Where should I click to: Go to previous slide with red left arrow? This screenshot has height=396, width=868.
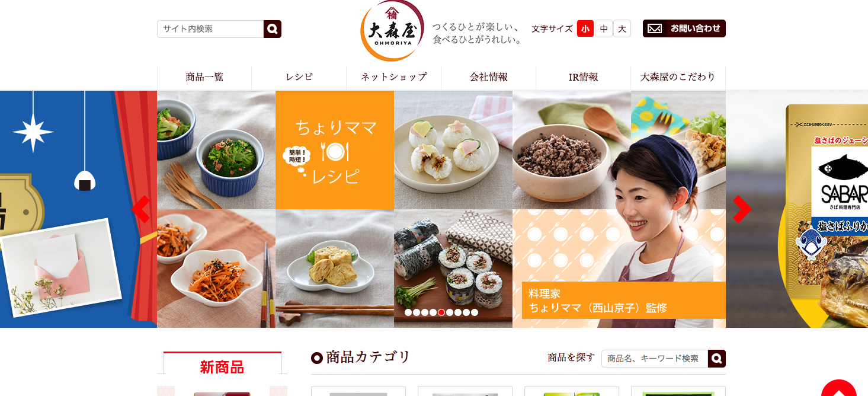[140, 209]
